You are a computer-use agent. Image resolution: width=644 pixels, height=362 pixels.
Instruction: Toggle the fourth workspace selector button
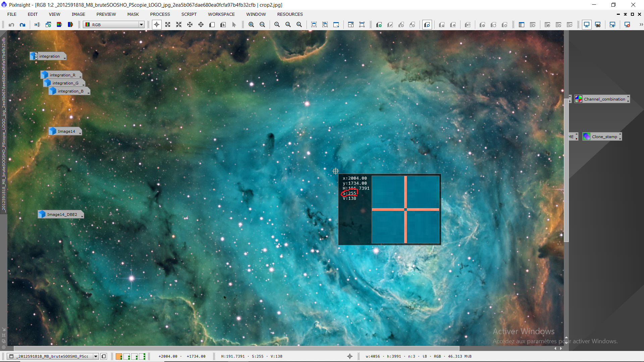[142, 356]
